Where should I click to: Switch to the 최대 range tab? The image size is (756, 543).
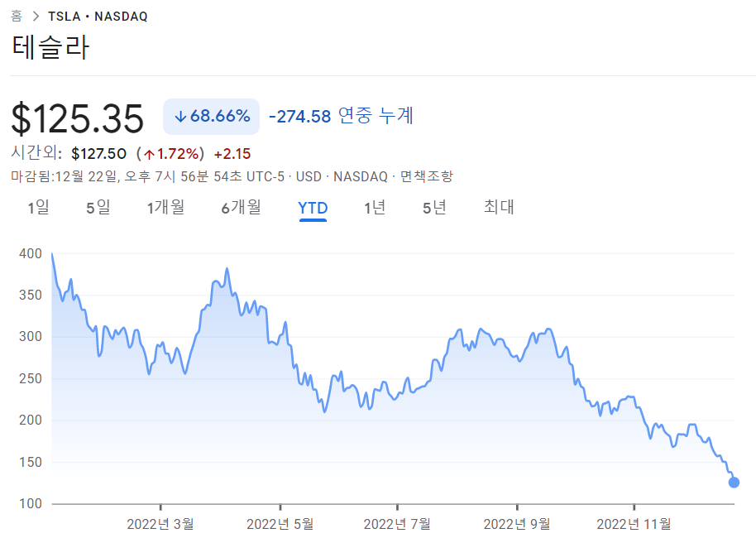(x=499, y=207)
